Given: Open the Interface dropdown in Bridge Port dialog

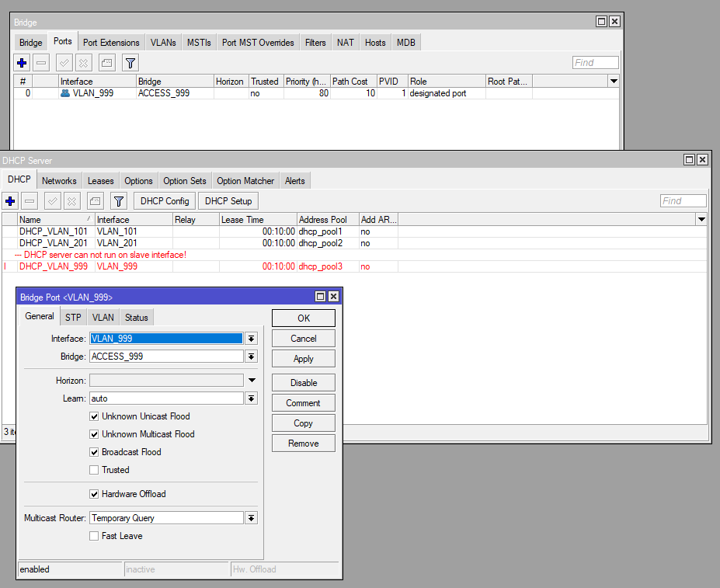Looking at the screenshot, I should tap(251, 339).
